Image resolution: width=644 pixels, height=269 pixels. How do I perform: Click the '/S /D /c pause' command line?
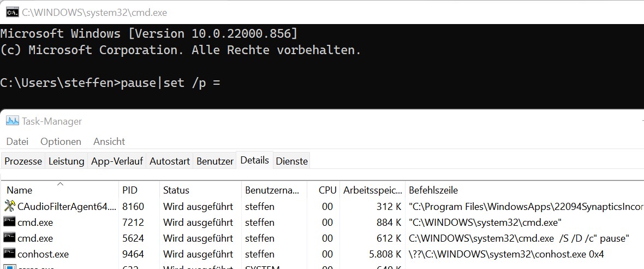[x=520, y=238]
